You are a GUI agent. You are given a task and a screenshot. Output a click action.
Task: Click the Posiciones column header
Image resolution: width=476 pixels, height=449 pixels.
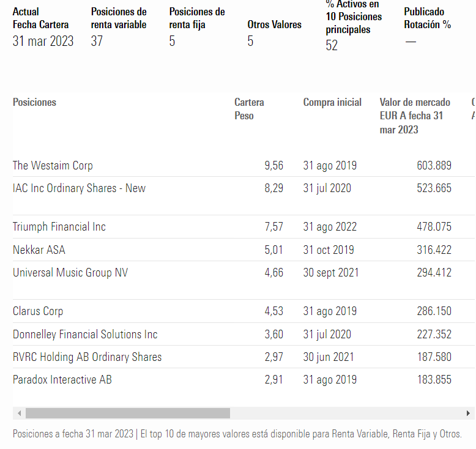point(35,102)
